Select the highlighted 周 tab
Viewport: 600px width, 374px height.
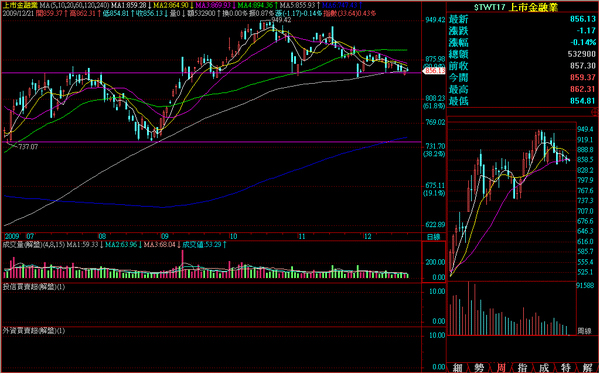[501, 368]
